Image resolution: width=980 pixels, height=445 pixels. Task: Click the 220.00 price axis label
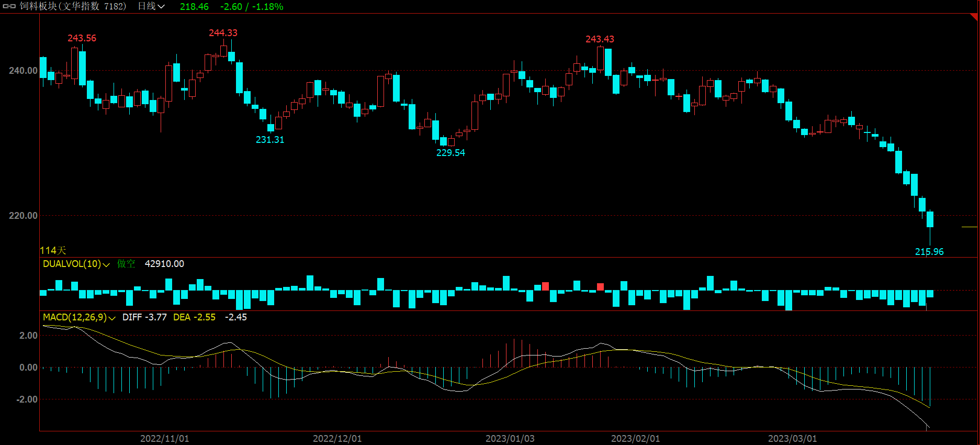point(23,216)
